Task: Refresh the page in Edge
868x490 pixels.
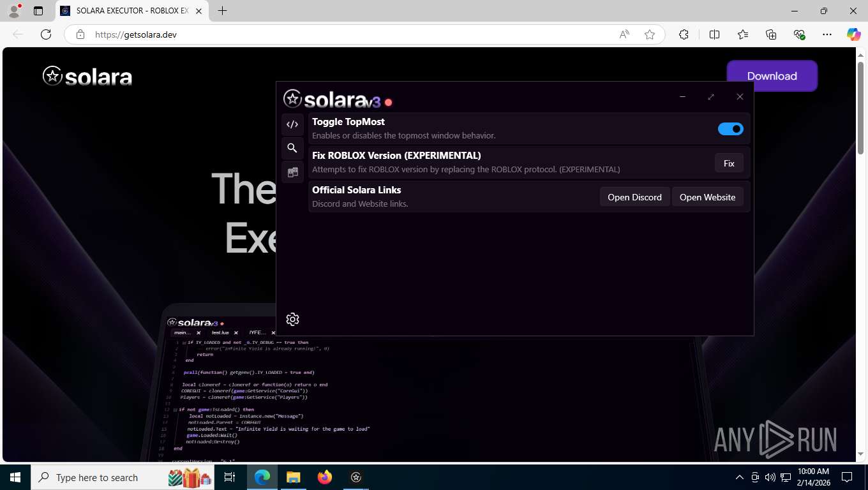Action: coord(46,34)
